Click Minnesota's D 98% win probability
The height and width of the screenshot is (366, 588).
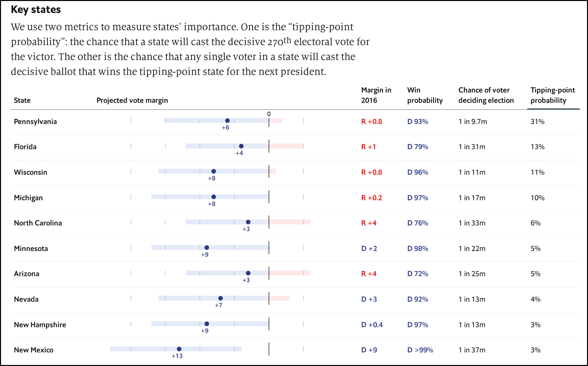417,249
